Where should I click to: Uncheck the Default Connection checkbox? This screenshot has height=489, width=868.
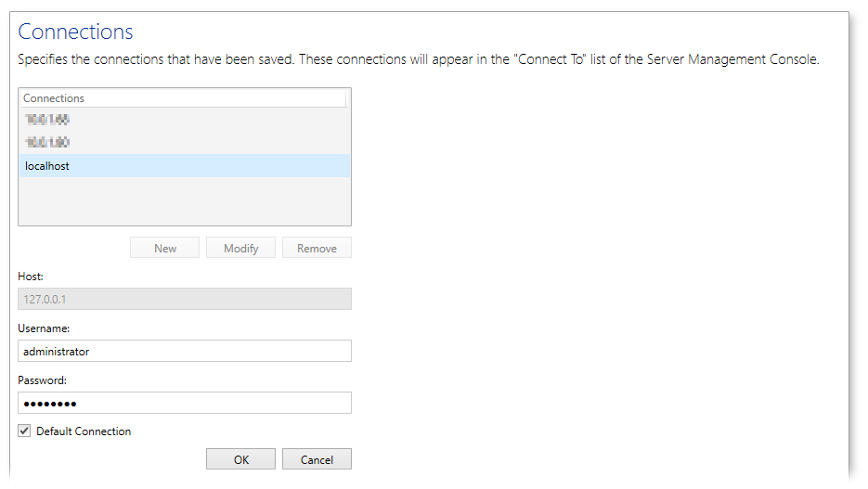tap(25, 431)
